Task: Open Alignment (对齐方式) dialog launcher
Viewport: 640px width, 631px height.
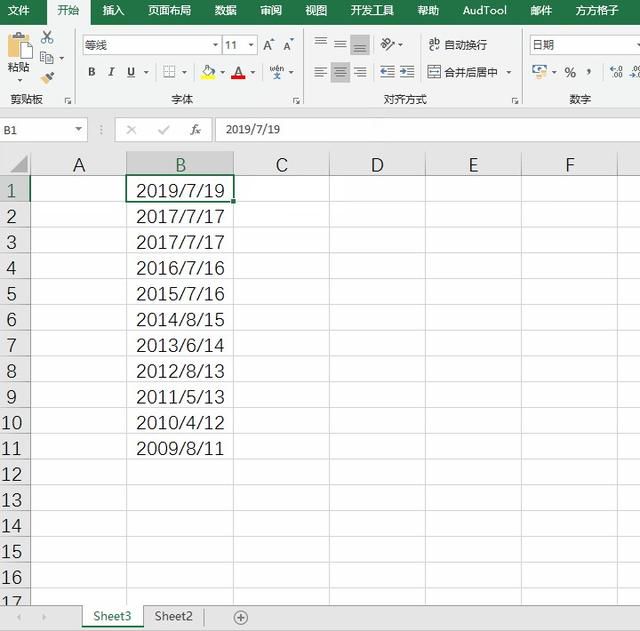Action: (x=515, y=100)
